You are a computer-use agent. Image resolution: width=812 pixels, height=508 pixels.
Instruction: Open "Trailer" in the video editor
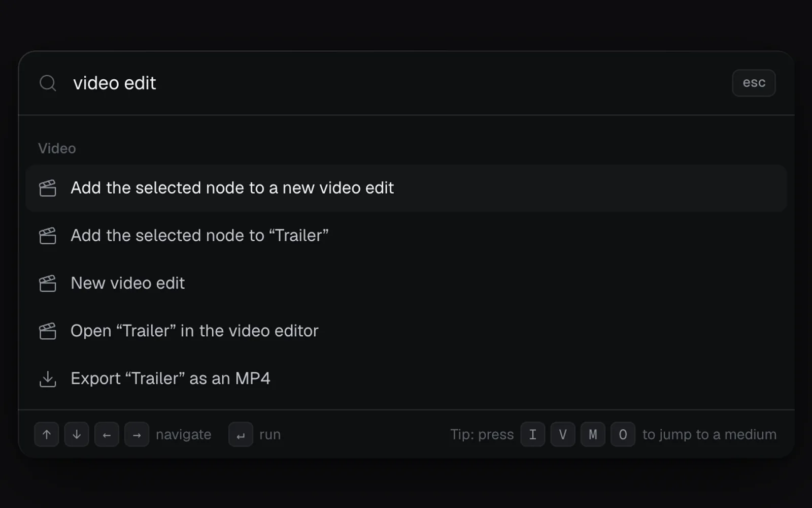coord(406,331)
